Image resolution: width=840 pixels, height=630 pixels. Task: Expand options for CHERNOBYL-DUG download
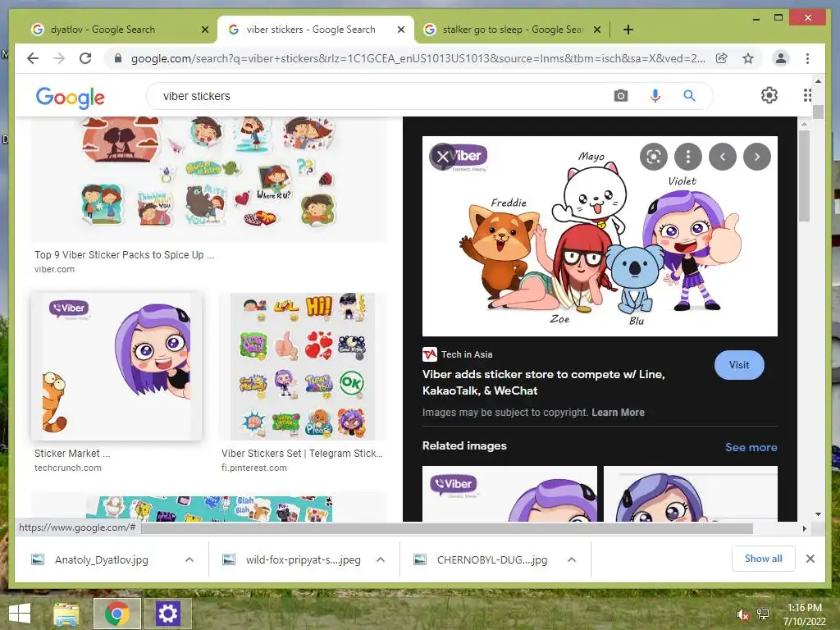click(x=572, y=559)
